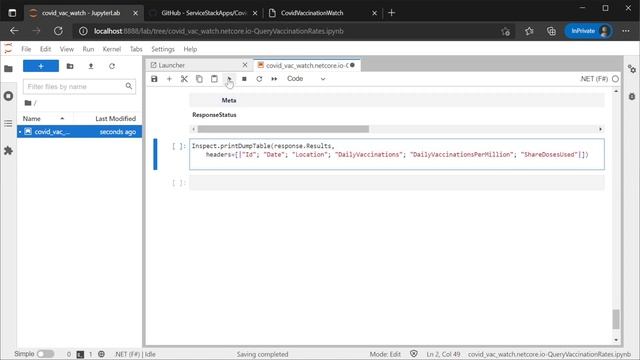This screenshot has width=640, height=360.
Task: Click Mode: Edit in status bar
Action: [385, 354]
